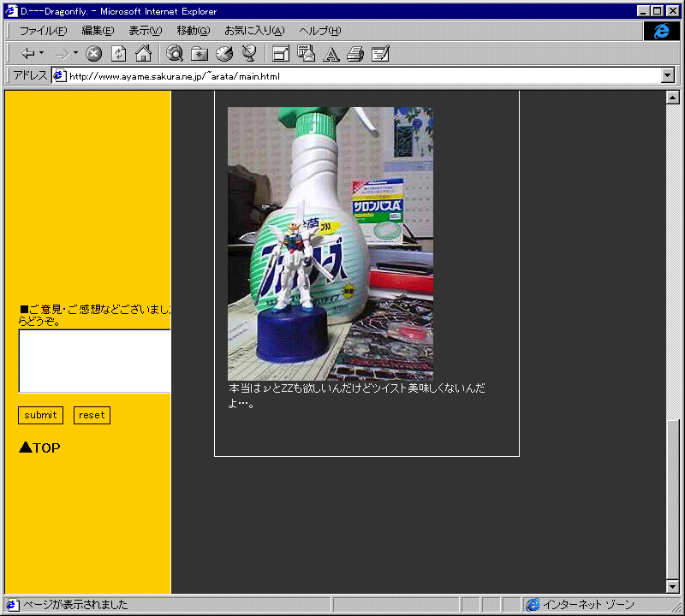The height and width of the screenshot is (616, 685).
Task: Open the ファイル(F) menu
Action: (44, 31)
